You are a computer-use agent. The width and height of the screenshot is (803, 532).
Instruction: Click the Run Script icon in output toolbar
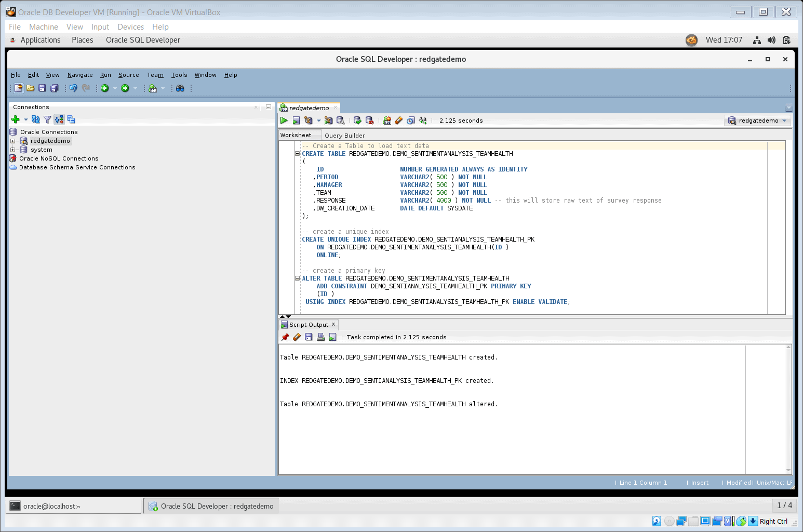click(x=333, y=337)
